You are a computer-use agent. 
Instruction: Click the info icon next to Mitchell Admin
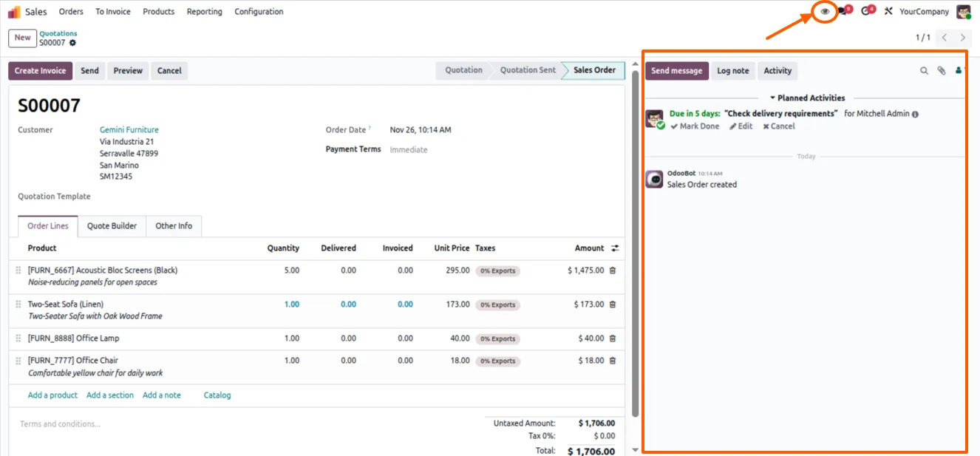click(915, 115)
